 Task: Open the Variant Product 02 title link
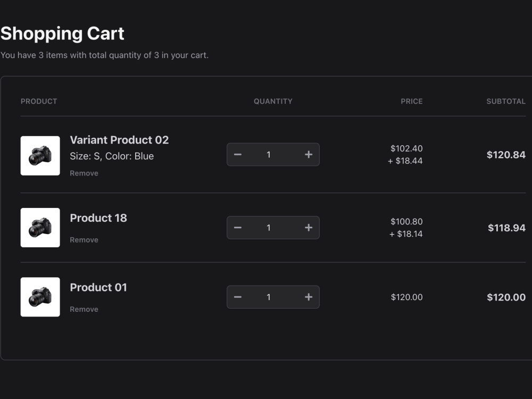(119, 140)
